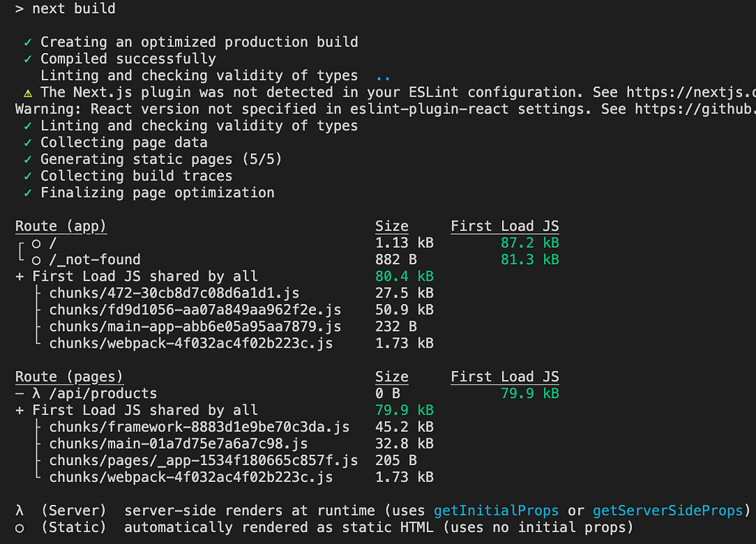
Task: Click the getInitialProps link
Action: (x=496, y=511)
